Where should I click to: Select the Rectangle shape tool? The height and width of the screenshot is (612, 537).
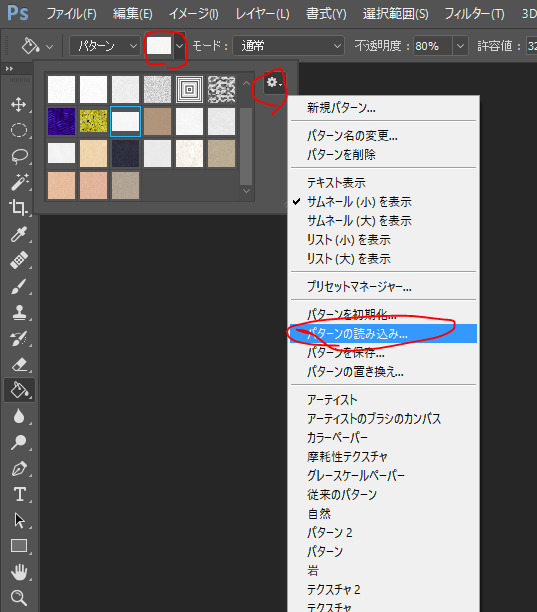tap(18, 546)
